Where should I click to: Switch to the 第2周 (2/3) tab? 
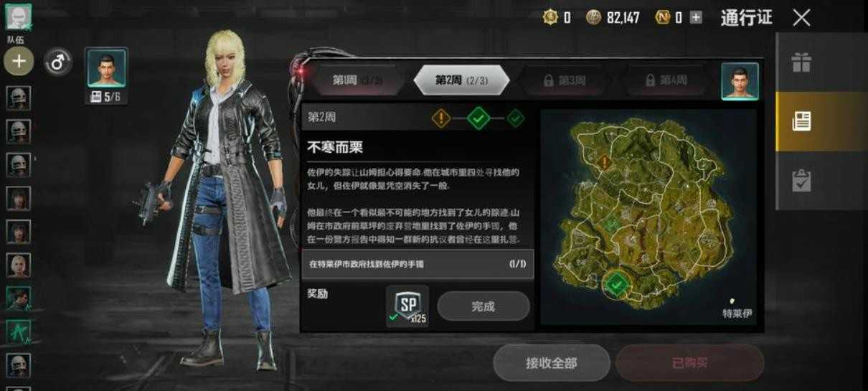click(x=461, y=80)
